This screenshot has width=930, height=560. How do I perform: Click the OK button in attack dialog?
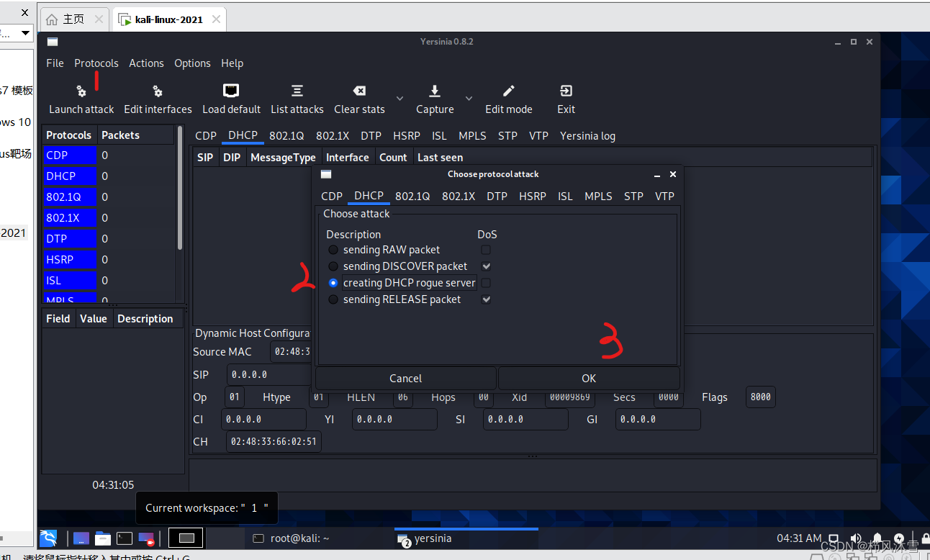click(x=589, y=379)
